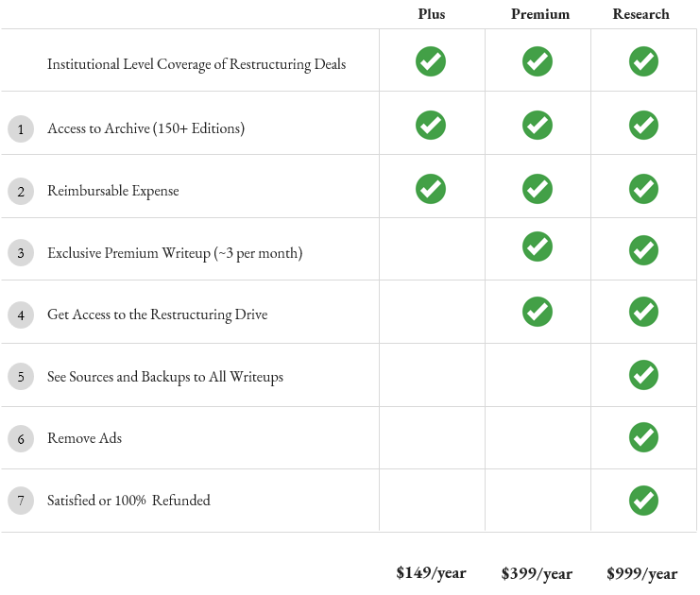Viewport: 700px width, 595px height.
Task: Click Research checkmark for Satisfied or Refunded
Action: tap(643, 501)
